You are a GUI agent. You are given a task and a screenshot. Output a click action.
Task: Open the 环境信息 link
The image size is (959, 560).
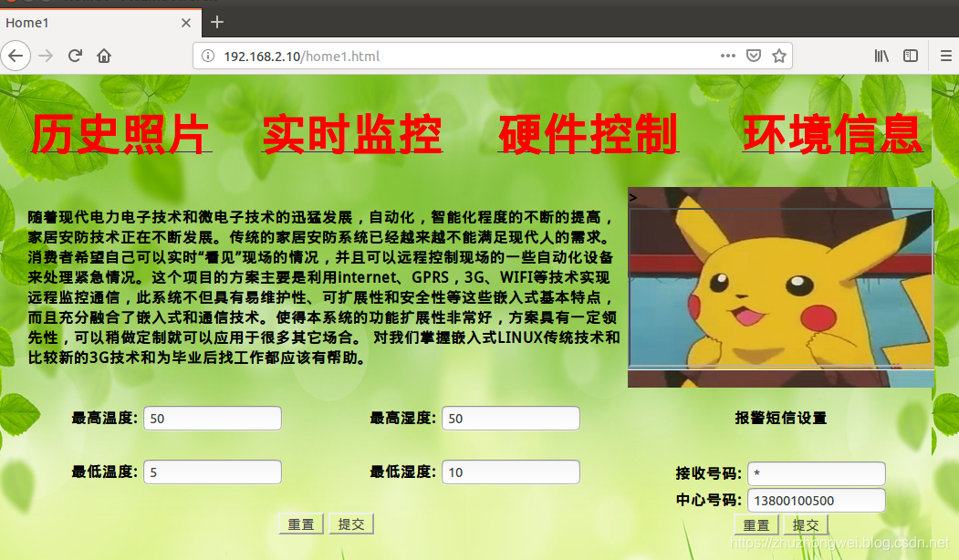[832, 134]
